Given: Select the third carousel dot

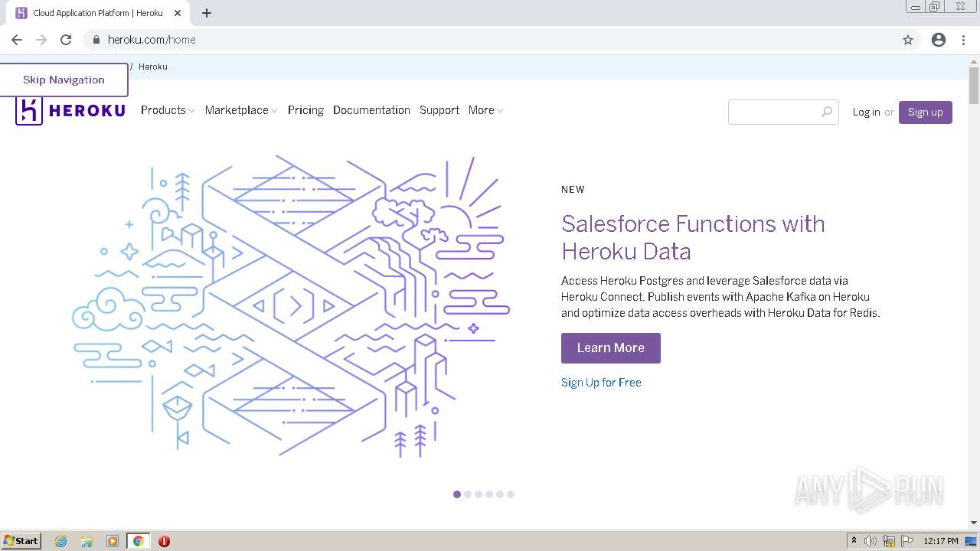Looking at the screenshot, I should (x=479, y=494).
